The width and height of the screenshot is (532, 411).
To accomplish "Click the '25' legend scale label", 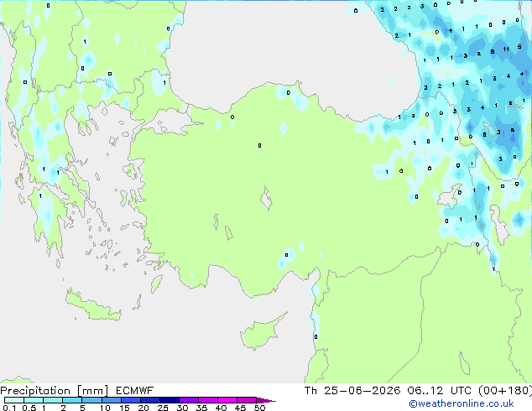I will pos(163,408).
